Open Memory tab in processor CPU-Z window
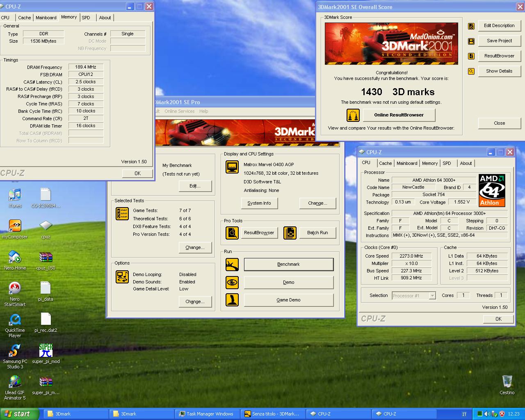The height and width of the screenshot is (420, 525). tap(430, 163)
